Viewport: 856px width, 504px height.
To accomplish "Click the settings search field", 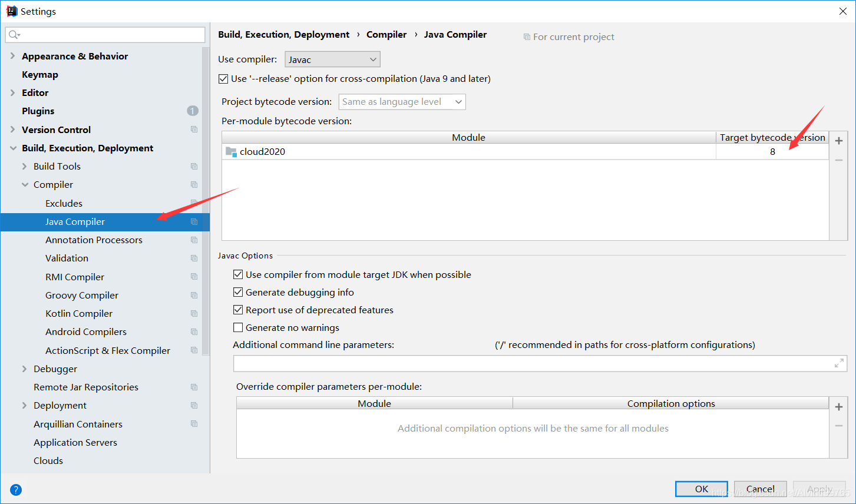I will click(106, 35).
